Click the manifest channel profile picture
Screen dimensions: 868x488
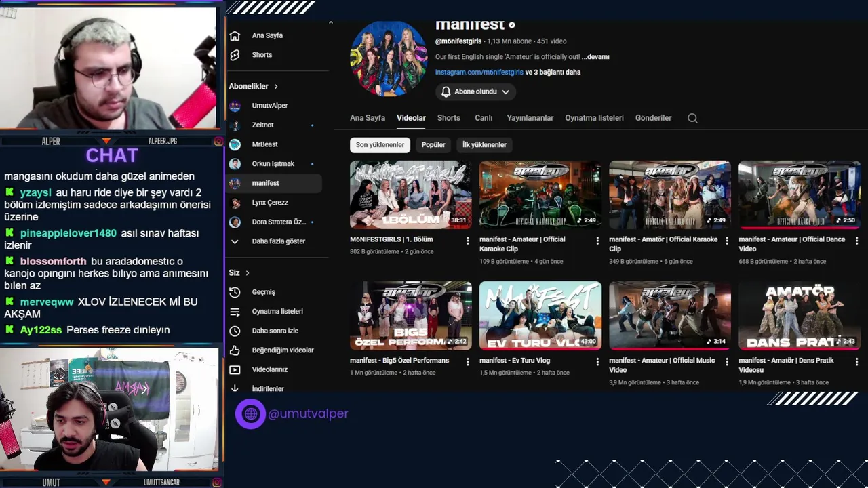point(389,58)
